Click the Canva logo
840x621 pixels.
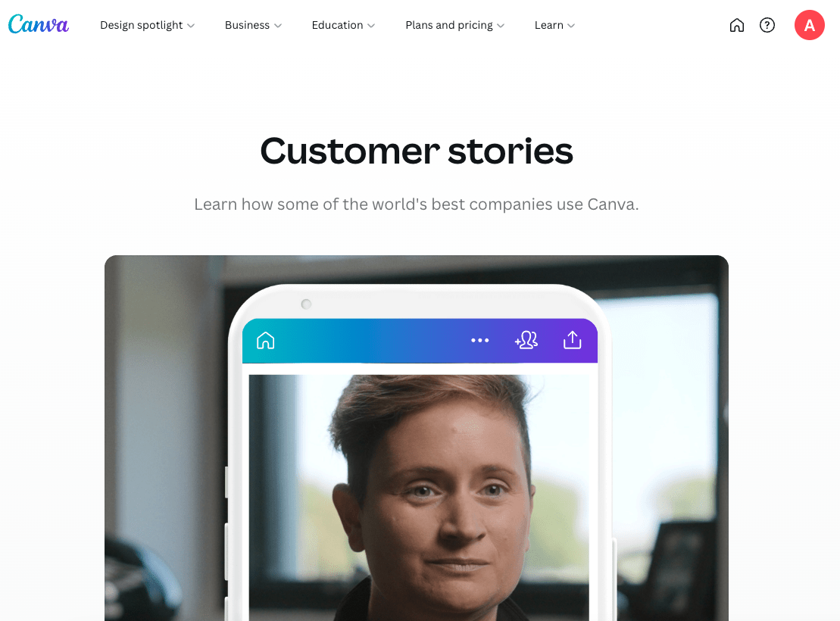pos(39,25)
